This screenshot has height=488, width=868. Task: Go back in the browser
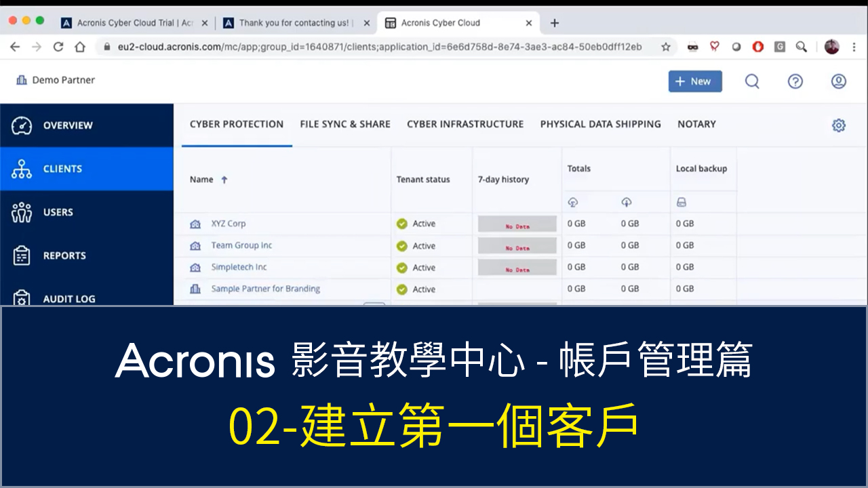click(x=15, y=47)
